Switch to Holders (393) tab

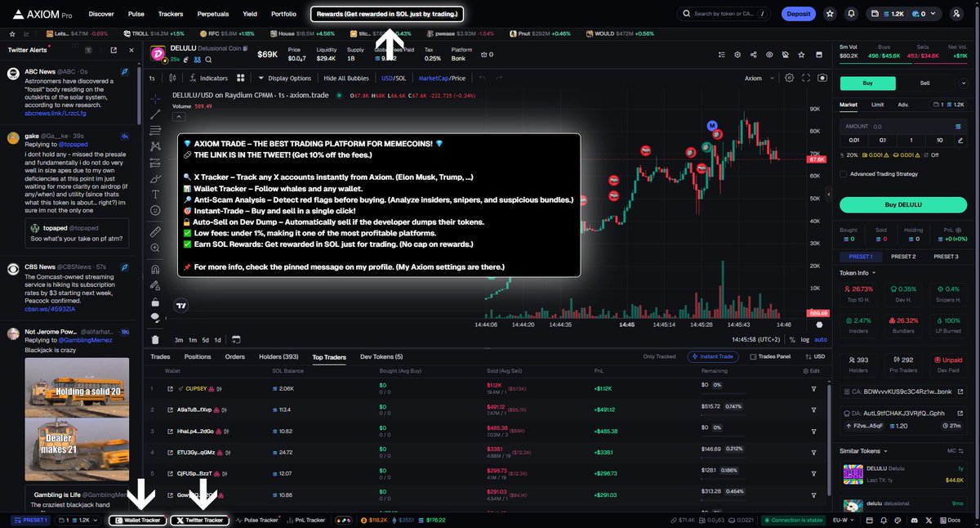(279, 356)
